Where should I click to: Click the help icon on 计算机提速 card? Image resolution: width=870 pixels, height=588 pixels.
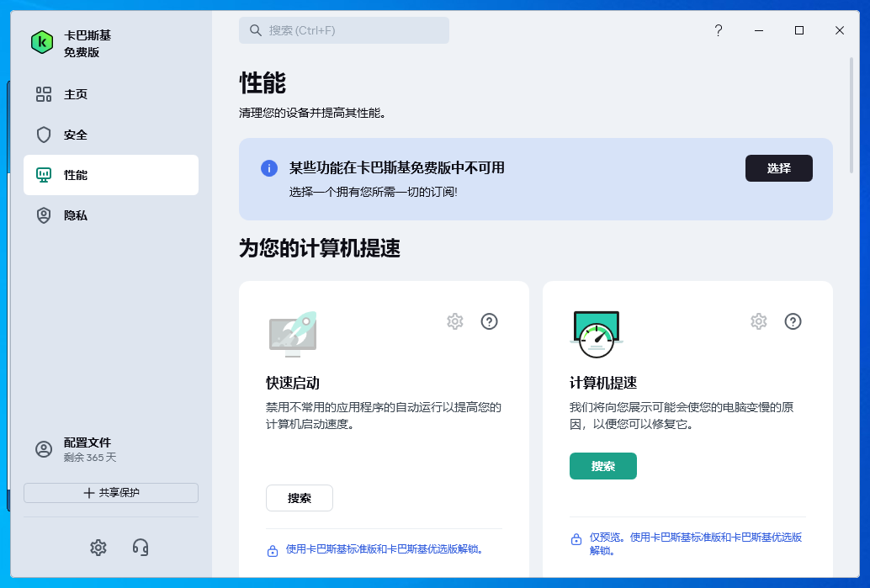(x=793, y=321)
